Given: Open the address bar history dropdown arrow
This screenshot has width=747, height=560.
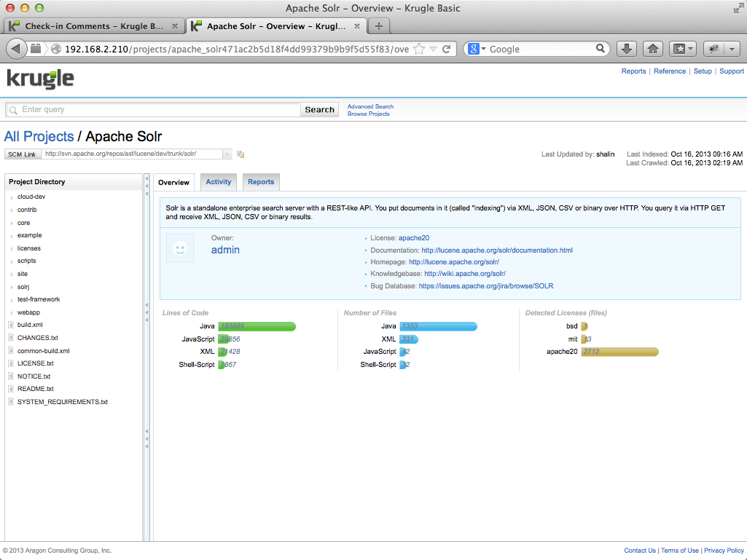Looking at the screenshot, I should pyautogui.click(x=433, y=49).
